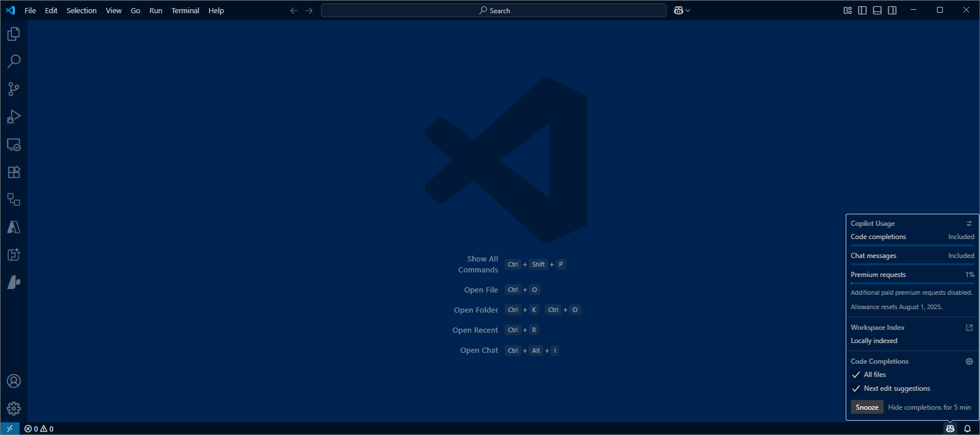Open Workspace Index external link
This screenshot has width=980, height=435.
[x=969, y=328]
